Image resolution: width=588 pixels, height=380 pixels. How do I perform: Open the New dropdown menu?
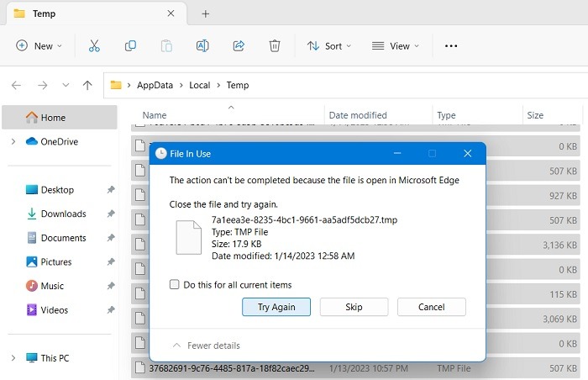39,45
